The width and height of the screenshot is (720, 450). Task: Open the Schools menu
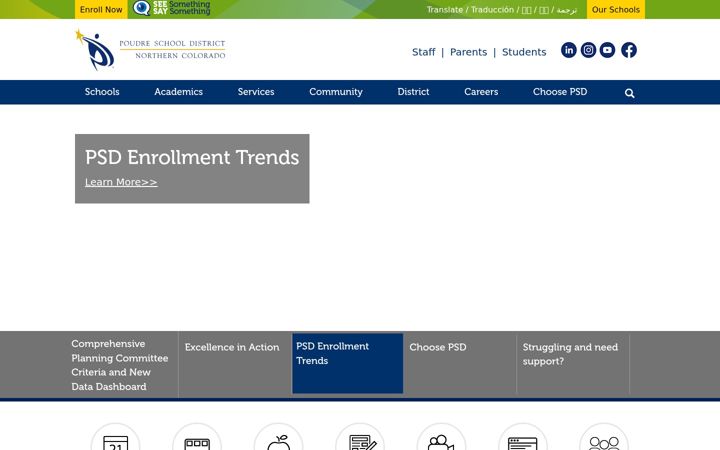[102, 92]
